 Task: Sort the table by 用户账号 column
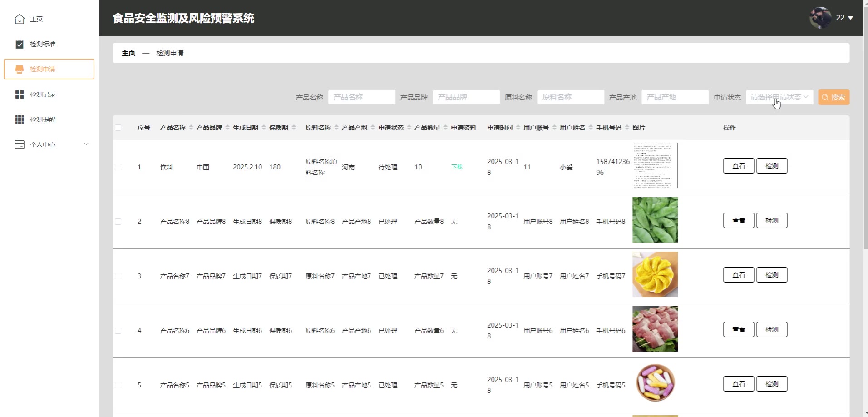click(554, 128)
